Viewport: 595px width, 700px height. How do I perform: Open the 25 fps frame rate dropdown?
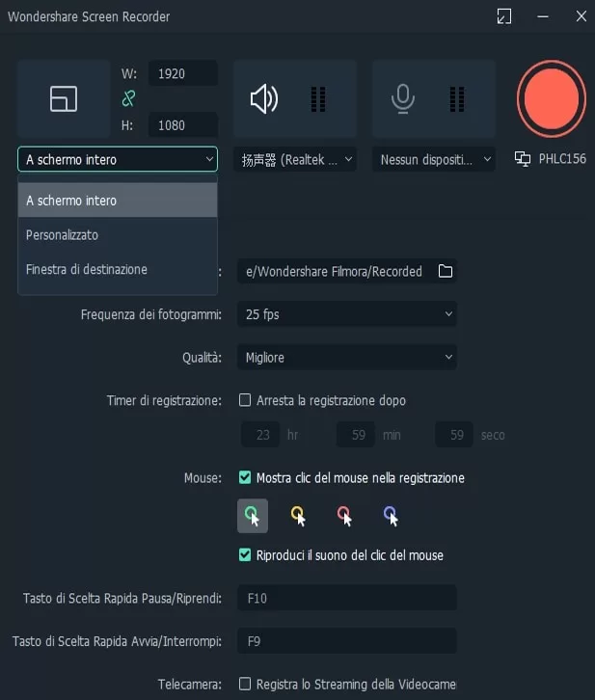pyautogui.click(x=346, y=314)
